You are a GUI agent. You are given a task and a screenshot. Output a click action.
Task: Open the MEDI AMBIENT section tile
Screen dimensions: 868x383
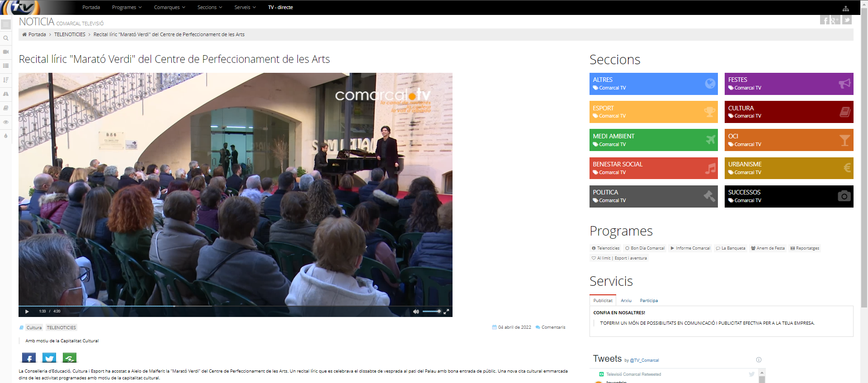click(x=653, y=140)
